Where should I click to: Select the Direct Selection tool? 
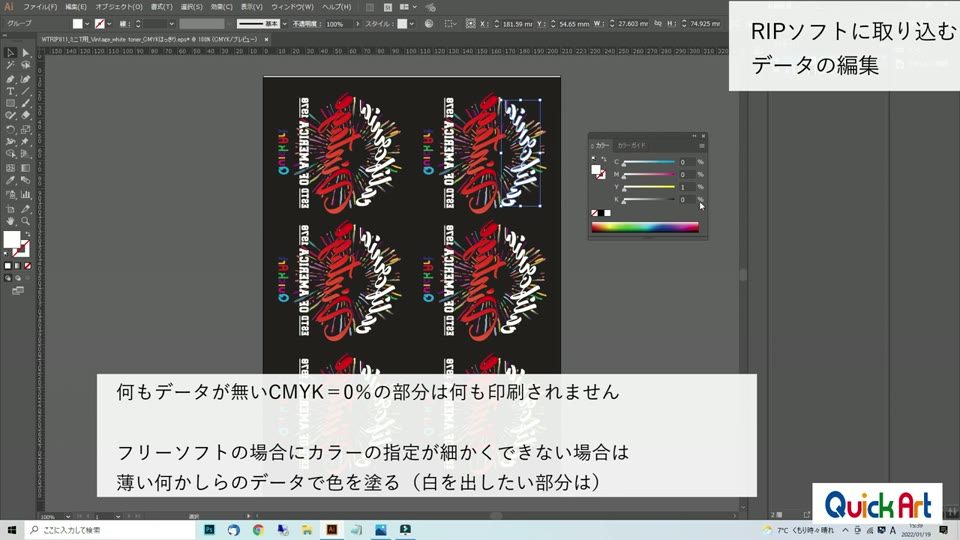[26, 53]
